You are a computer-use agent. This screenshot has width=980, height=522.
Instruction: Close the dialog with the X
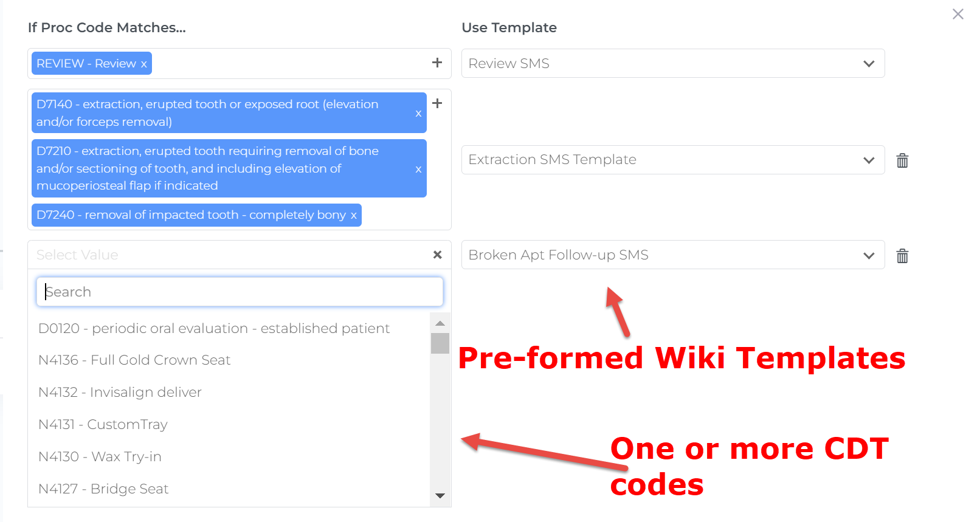pyautogui.click(x=958, y=14)
